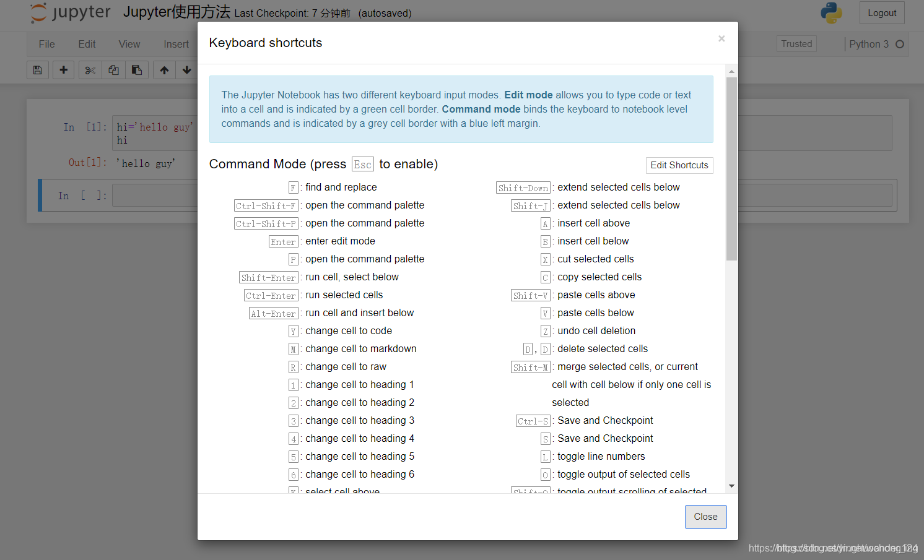Click the Shift-Down key label
924x560 pixels.
[523, 188]
